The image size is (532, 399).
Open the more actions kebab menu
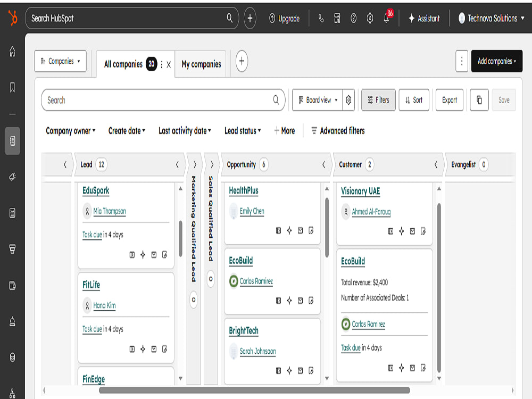click(462, 61)
